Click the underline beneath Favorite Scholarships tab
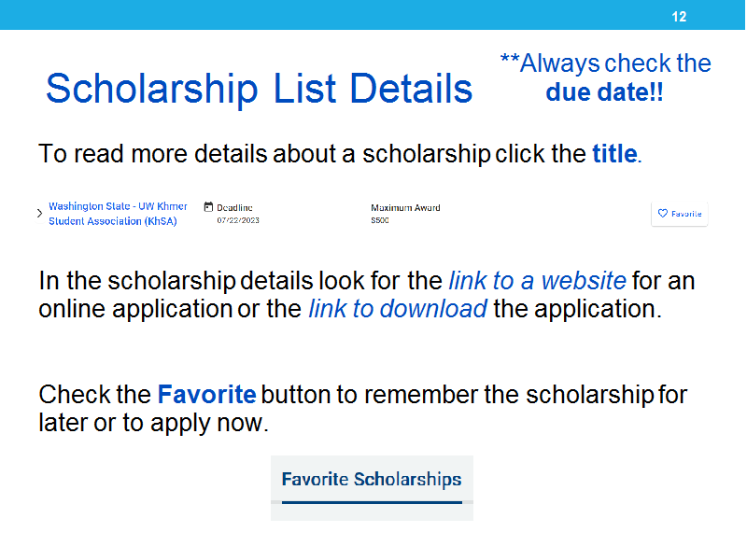 (x=372, y=502)
